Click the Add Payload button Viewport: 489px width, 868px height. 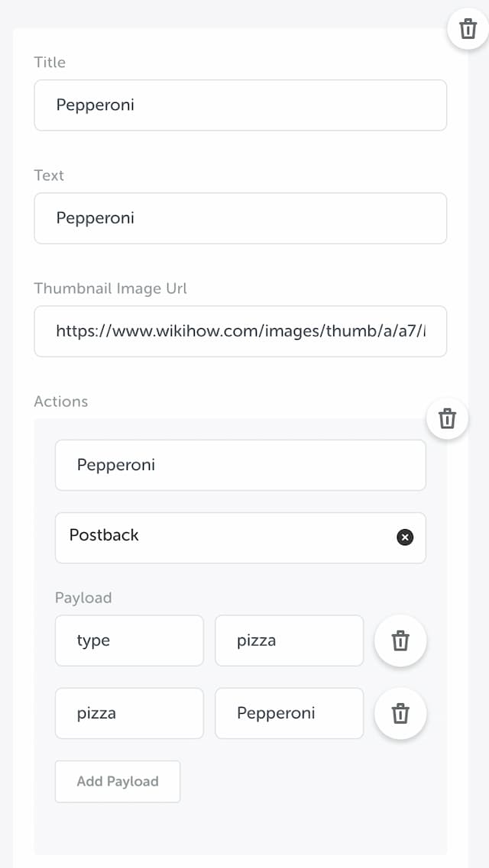(118, 781)
